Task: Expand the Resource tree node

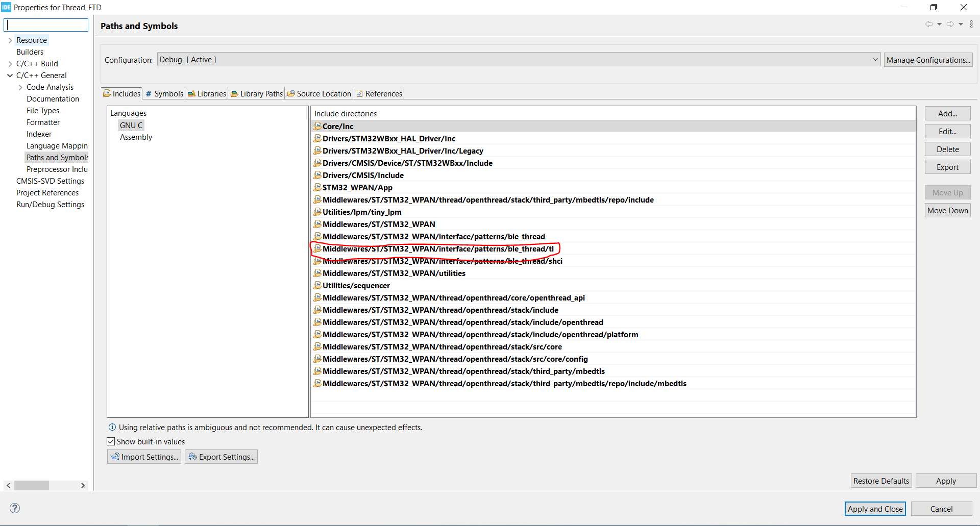Action: pos(10,40)
